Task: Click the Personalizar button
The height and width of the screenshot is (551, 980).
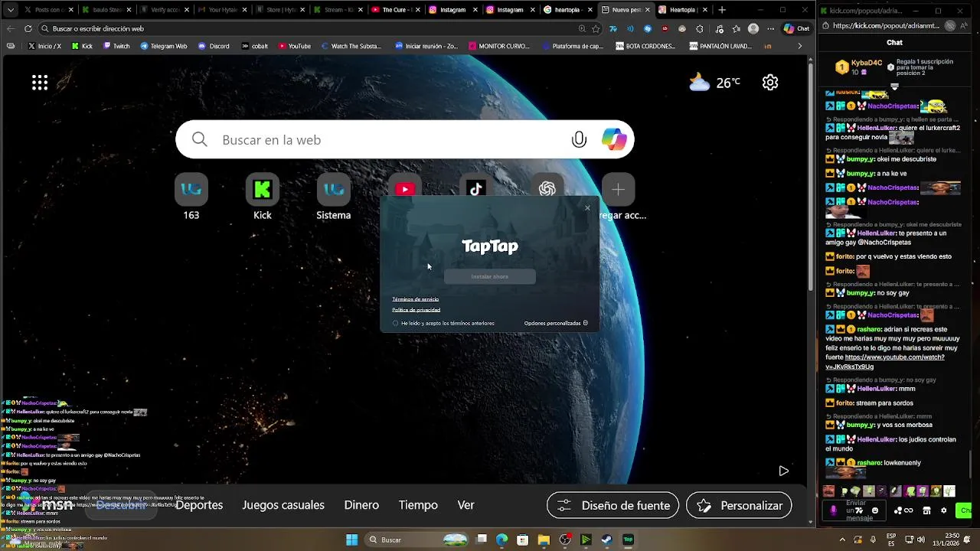Action: pyautogui.click(x=739, y=505)
